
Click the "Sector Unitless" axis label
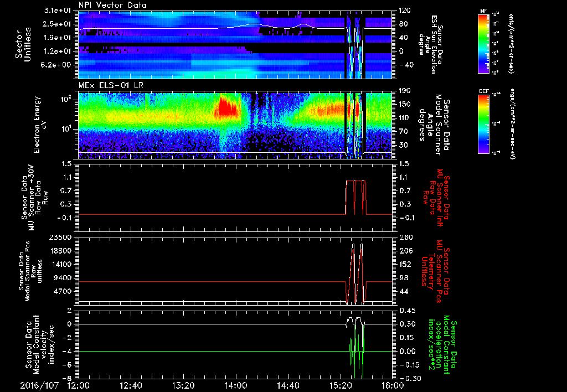[x=23, y=44]
